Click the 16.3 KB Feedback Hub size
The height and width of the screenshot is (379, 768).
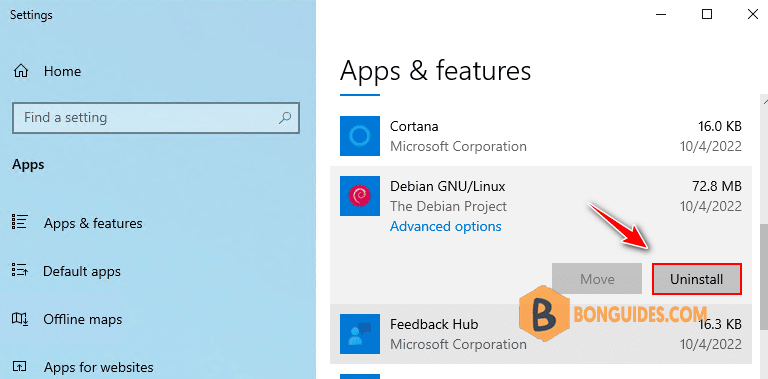[x=720, y=324]
